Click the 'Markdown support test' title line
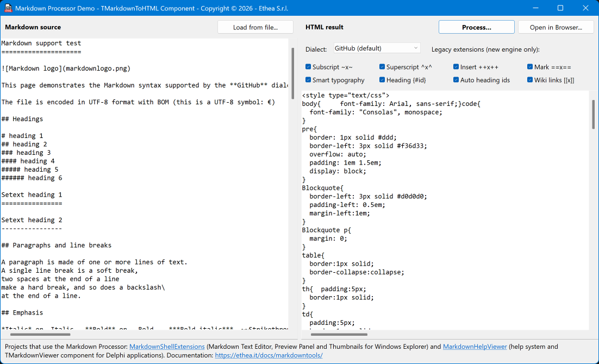 41,43
